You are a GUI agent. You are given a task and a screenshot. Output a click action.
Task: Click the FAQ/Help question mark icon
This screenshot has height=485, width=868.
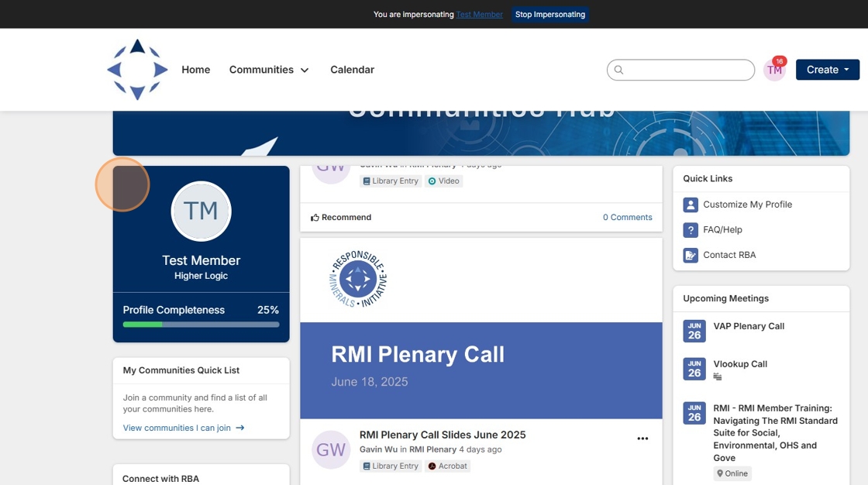pos(691,230)
